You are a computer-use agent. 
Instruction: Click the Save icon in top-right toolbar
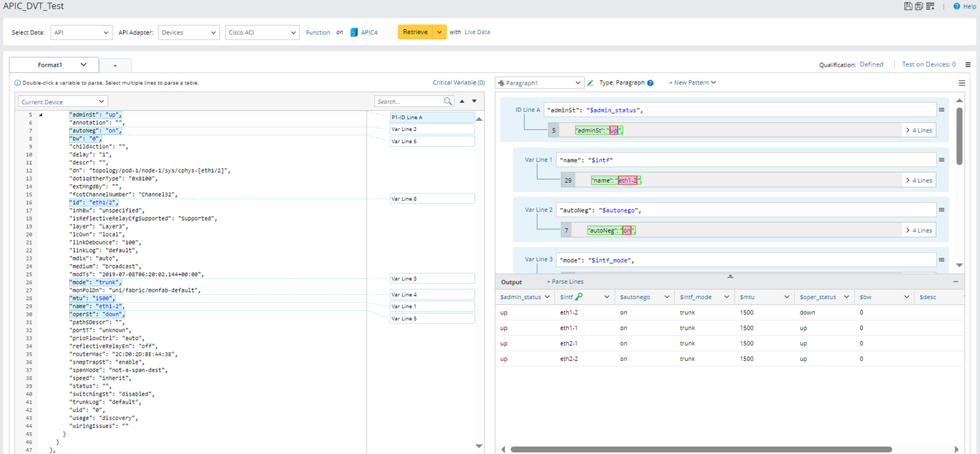[x=908, y=6]
